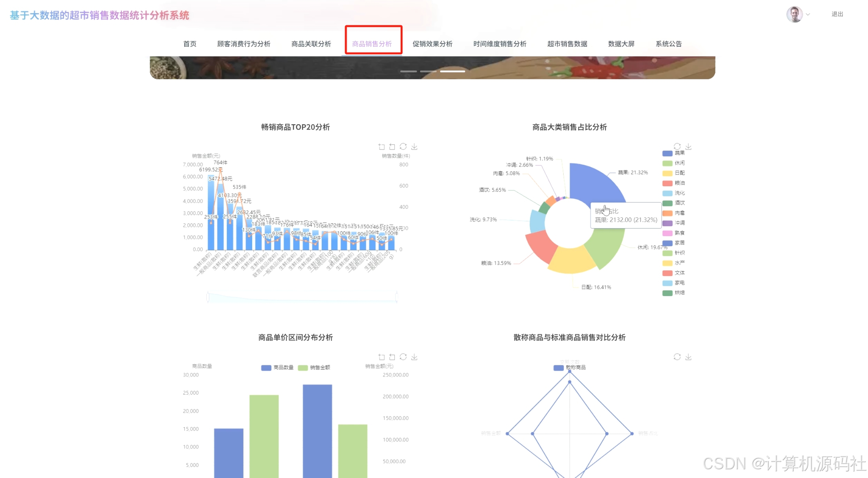Image resolution: width=868 pixels, height=478 pixels.
Task: Select second banner carousel indicator
Action: coord(428,71)
